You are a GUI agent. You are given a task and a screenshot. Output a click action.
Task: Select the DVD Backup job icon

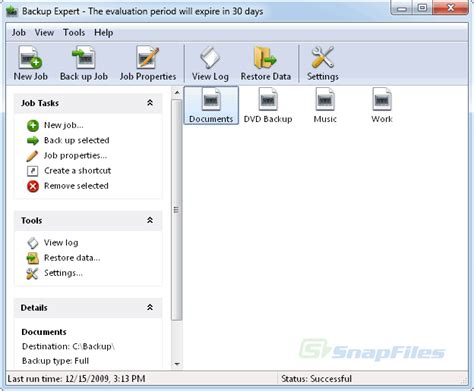point(268,105)
